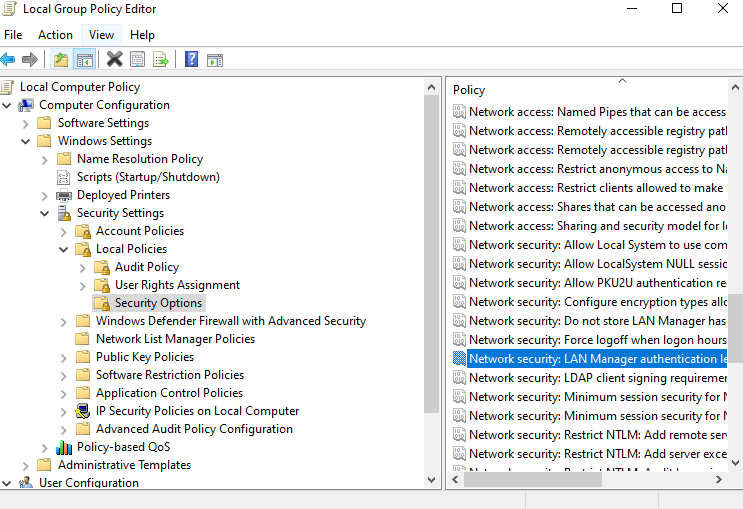The height and width of the screenshot is (509, 743).
Task: Click tree pane scroll up arrow
Action: coord(431,87)
